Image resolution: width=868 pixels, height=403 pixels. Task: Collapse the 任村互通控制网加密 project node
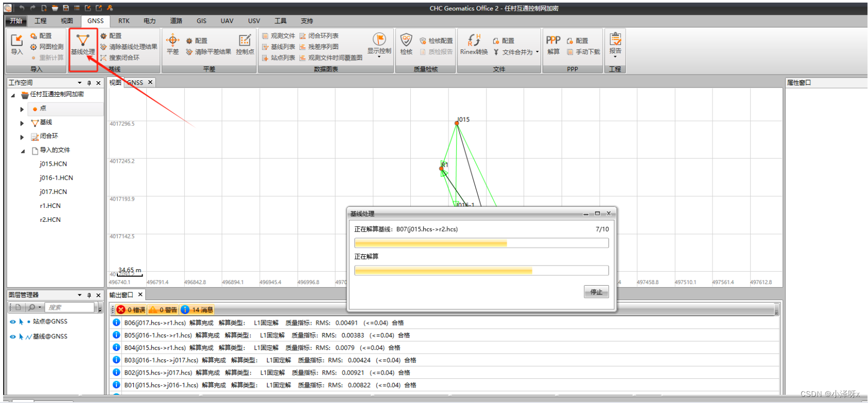[13, 95]
